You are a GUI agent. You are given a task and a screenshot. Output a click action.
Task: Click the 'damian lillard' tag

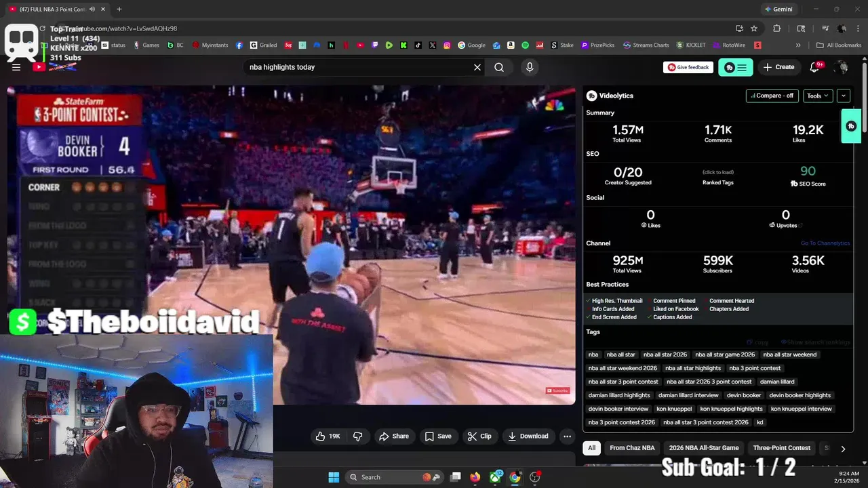tap(777, 382)
